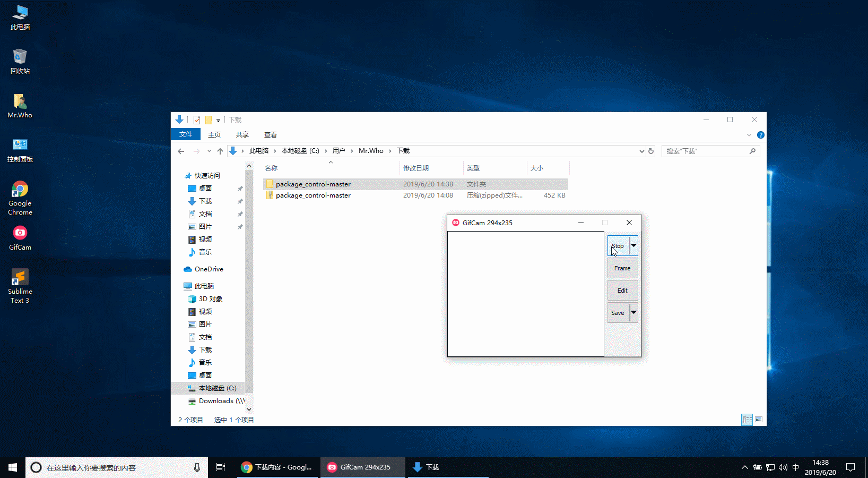The height and width of the screenshot is (478, 868).
Task: Select the Sublime Text 3 desktop shortcut
Action: (x=20, y=286)
